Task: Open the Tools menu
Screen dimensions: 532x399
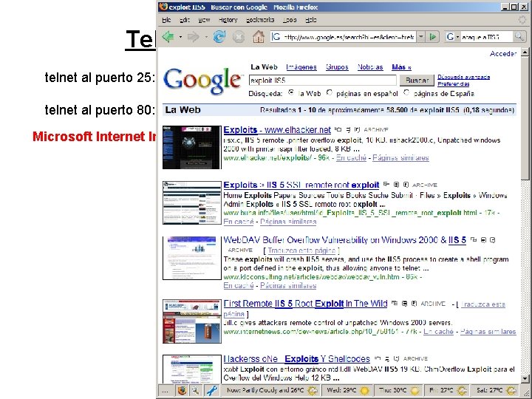Action: [x=290, y=20]
